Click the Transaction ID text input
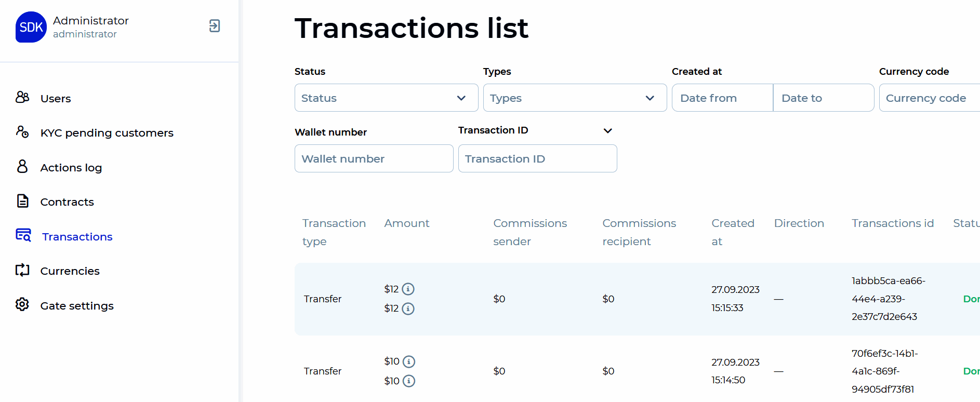This screenshot has width=980, height=402. coord(537,158)
